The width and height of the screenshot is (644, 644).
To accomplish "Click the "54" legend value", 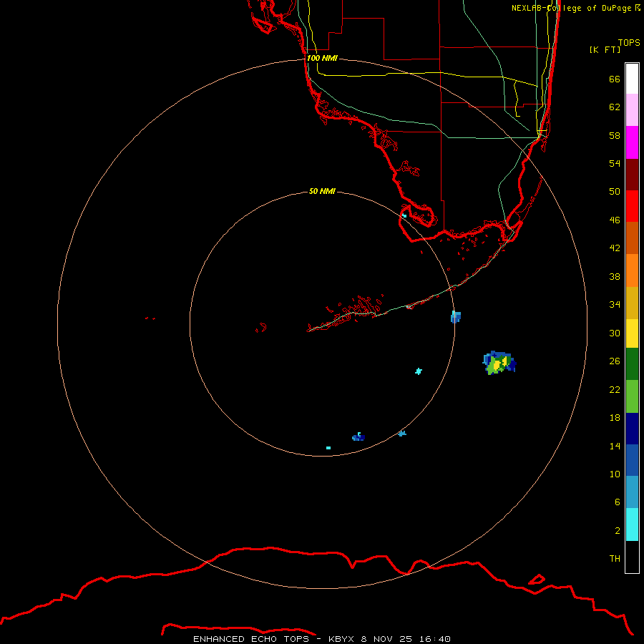I will point(615,163).
